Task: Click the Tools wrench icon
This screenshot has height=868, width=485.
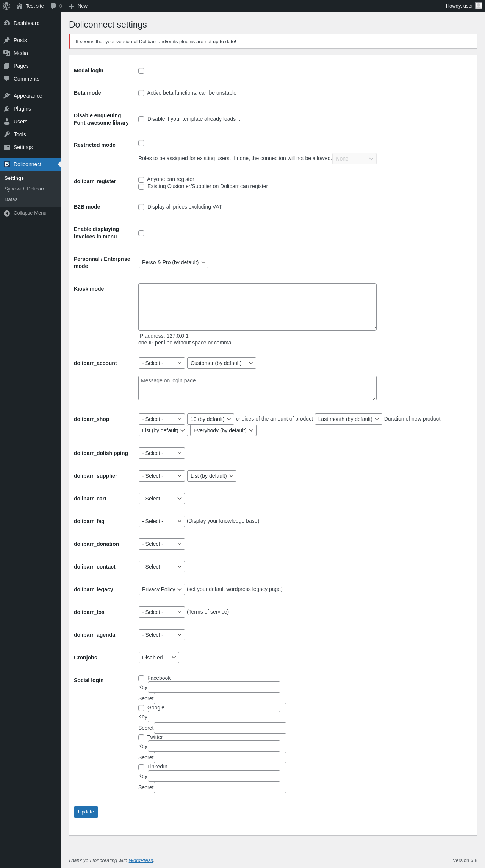Action: click(x=7, y=134)
